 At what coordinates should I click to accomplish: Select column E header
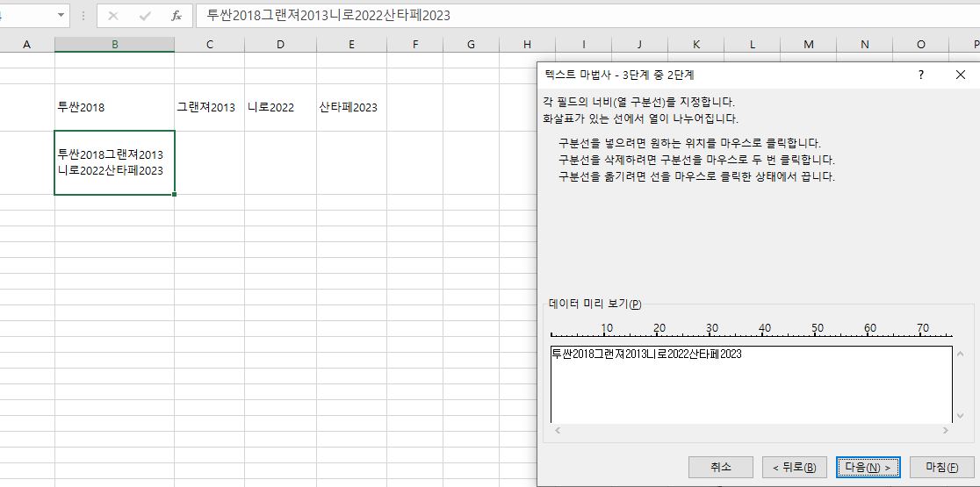pyautogui.click(x=352, y=45)
